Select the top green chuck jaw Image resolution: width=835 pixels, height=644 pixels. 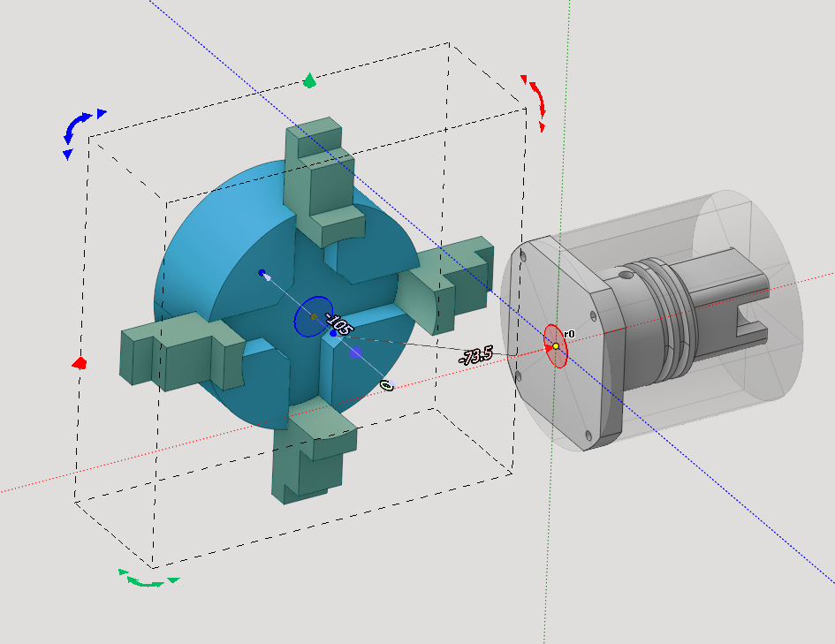318,177
